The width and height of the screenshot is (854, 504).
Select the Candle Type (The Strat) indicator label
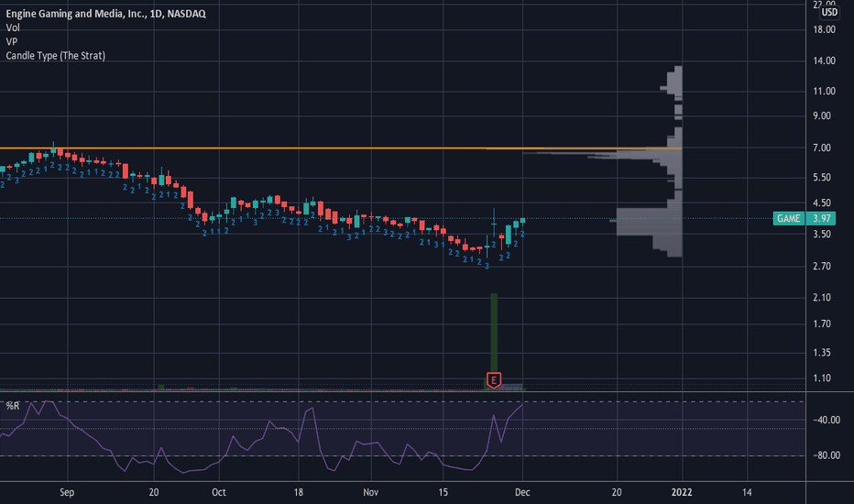(x=56, y=56)
